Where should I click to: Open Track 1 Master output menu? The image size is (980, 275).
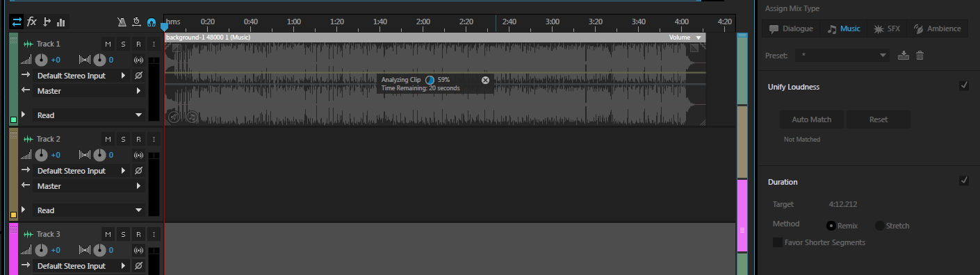(88, 90)
